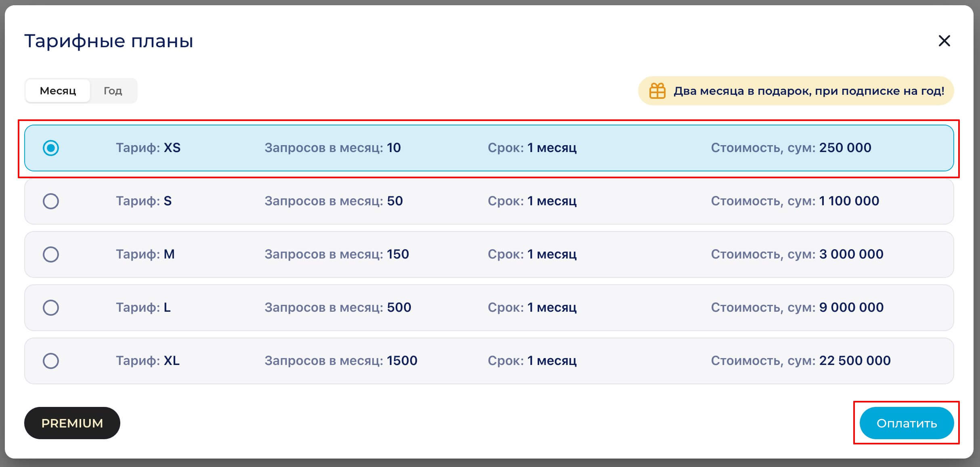Screen dimensions: 980x467
Task: Click 'Тариф: XL' label
Action: point(148,361)
